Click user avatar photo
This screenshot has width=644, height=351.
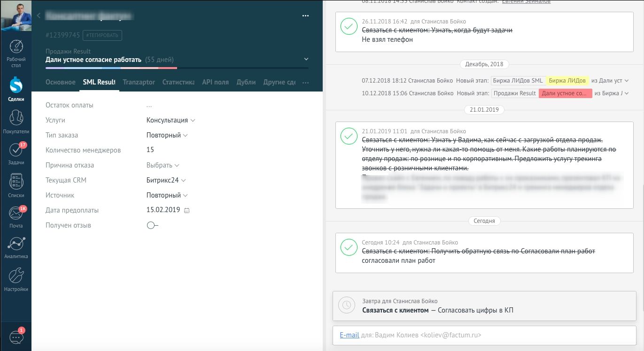[x=16, y=15]
